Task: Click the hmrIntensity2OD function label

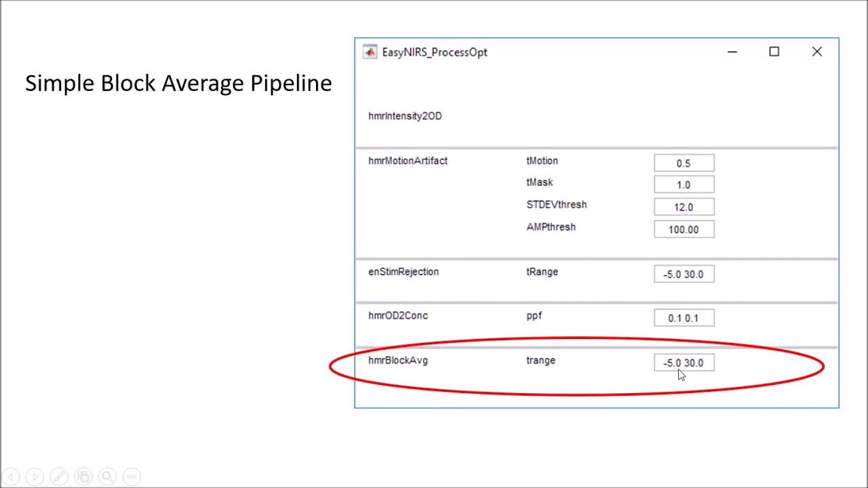Action: click(x=405, y=116)
